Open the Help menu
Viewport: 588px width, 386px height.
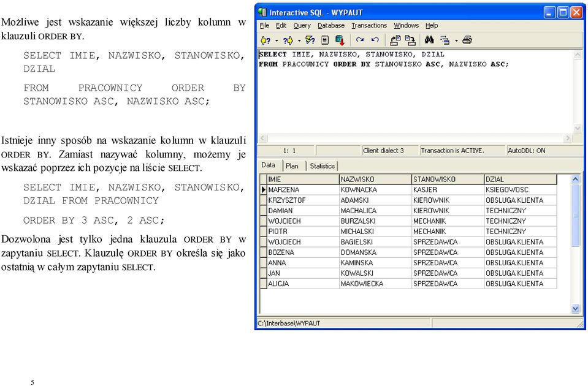tap(431, 26)
